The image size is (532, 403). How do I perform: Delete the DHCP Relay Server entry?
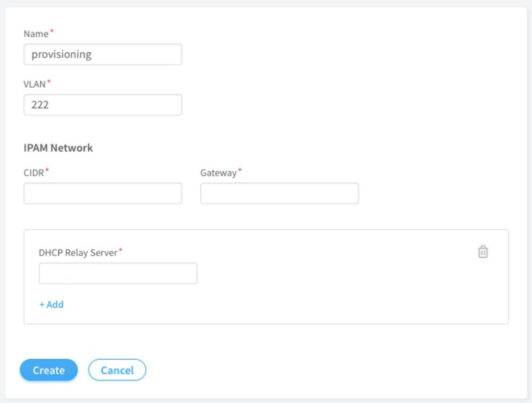click(x=483, y=252)
